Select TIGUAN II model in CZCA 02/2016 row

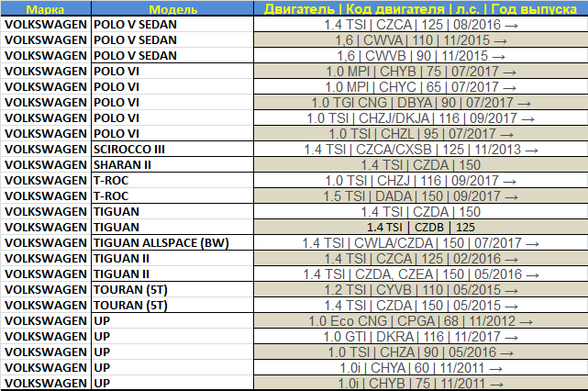172,259
